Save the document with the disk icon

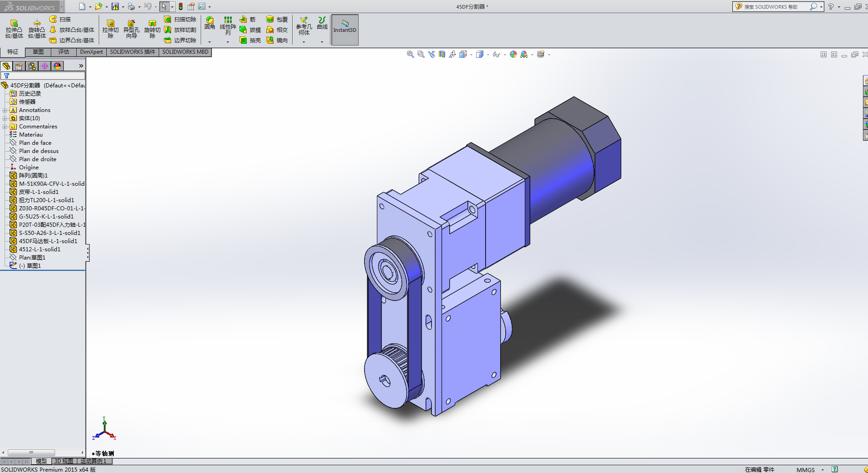115,6
